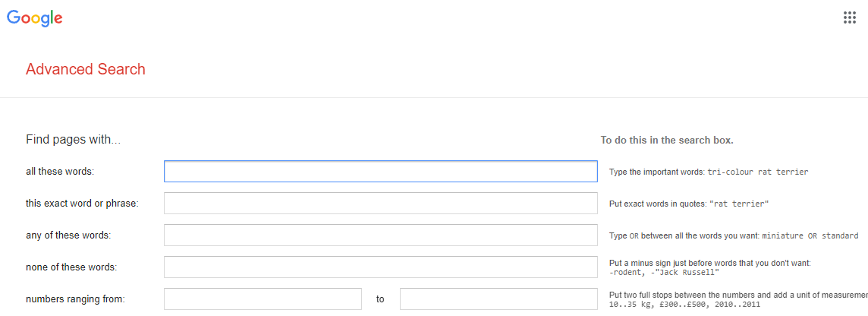The height and width of the screenshot is (316, 868).
Task: Click the 'numbers ranging from' start field
Action: point(263,299)
